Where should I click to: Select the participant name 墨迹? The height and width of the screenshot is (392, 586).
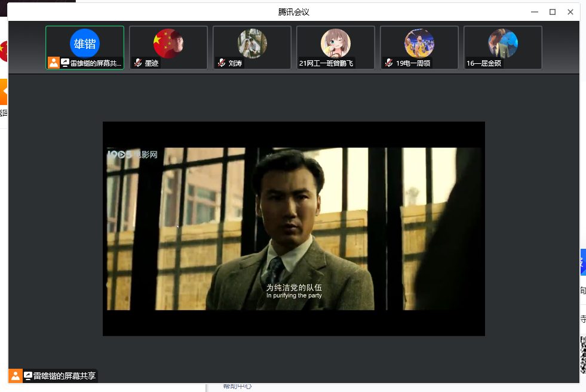[x=152, y=63]
